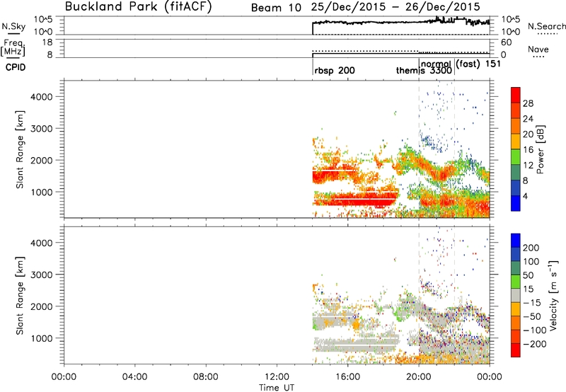Viewport: 566px width, 392px height.
Task: Click the 'Buckland Park (fitACF)' title text
Action: point(138,7)
